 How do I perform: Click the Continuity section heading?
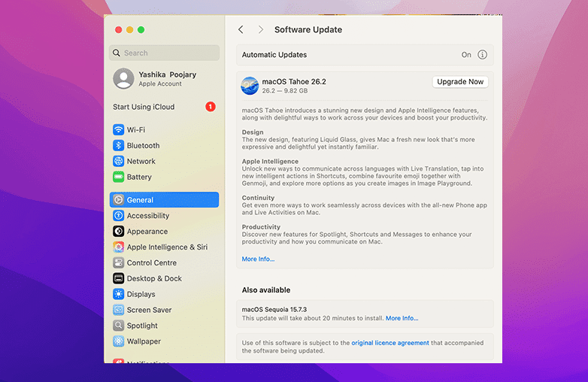click(258, 198)
